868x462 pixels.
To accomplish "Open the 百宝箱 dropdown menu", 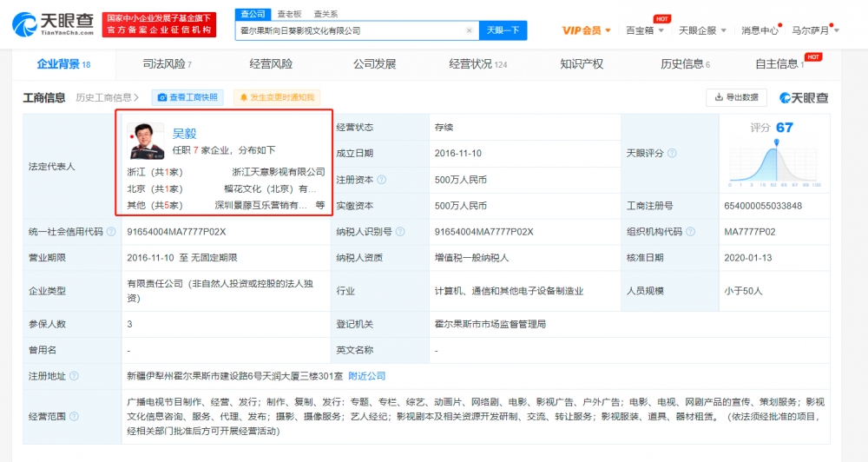I will [x=645, y=30].
